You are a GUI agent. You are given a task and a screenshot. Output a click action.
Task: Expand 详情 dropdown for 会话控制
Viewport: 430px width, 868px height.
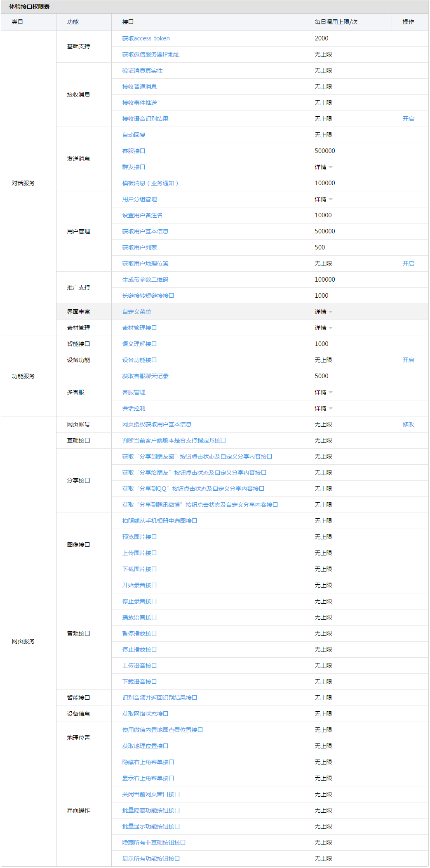[x=323, y=408]
